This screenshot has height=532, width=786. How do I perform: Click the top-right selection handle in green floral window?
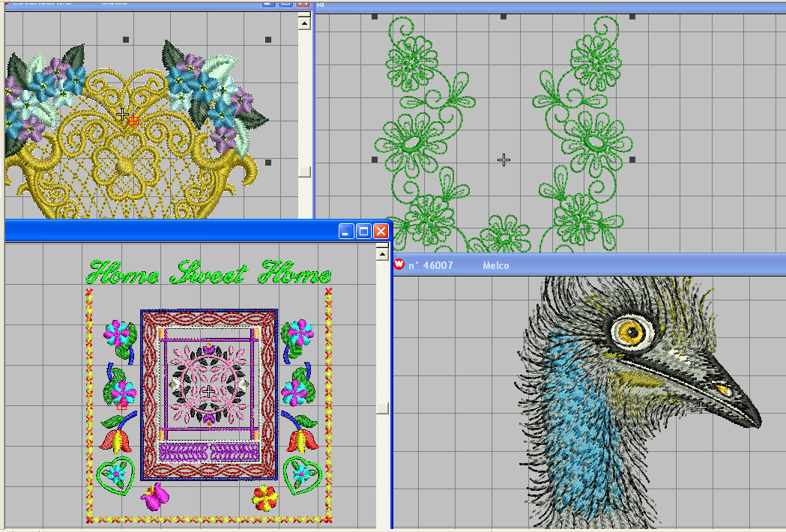632,17
